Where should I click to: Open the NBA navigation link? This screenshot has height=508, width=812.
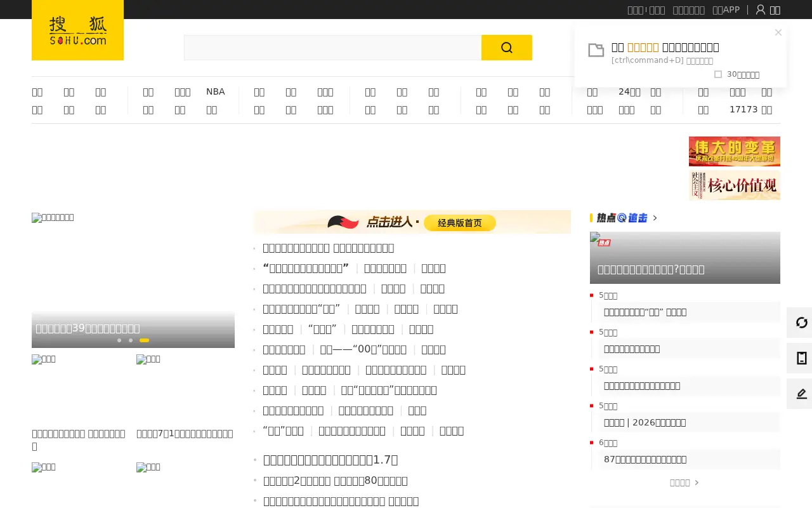[x=216, y=91]
